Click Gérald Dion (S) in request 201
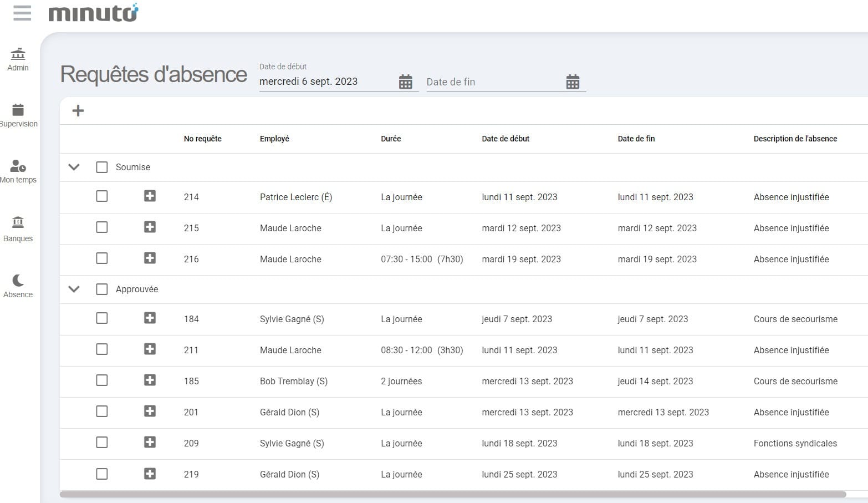This screenshot has height=503, width=868. coord(289,412)
